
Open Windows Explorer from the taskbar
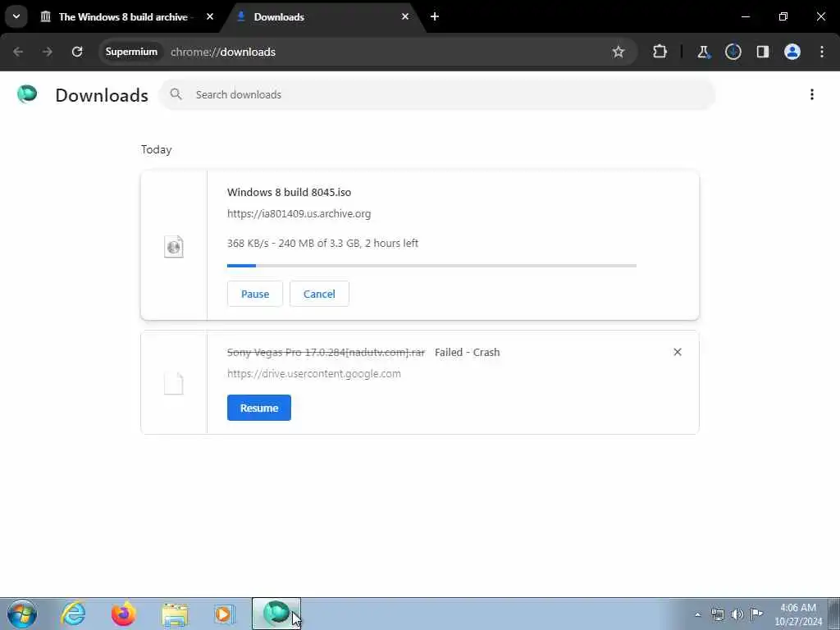[x=175, y=614]
